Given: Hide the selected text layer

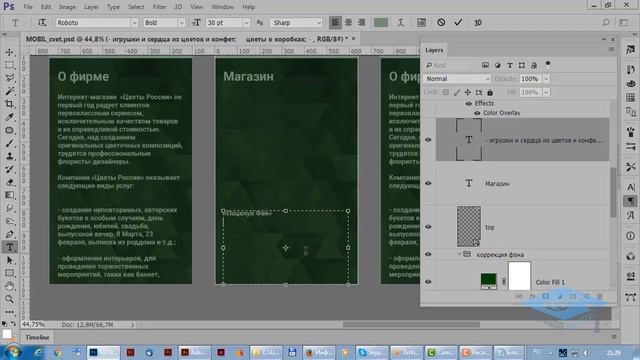Looking at the screenshot, I should click(x=428, y=140).
